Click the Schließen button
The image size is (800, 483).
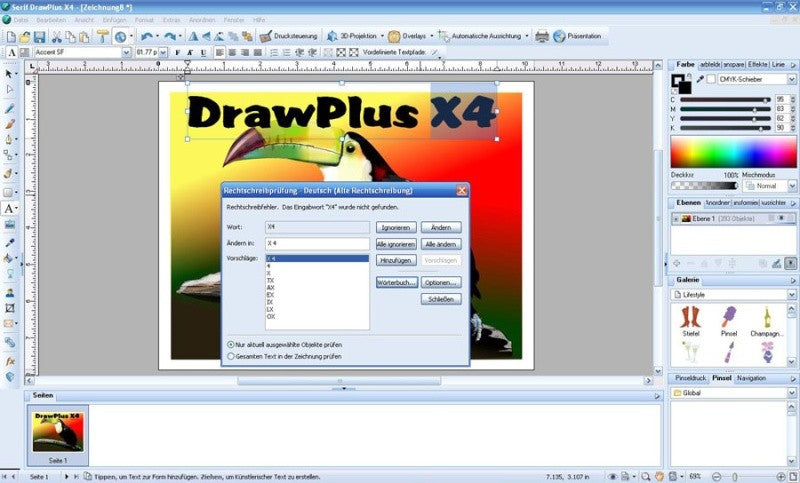pos(441,299)
